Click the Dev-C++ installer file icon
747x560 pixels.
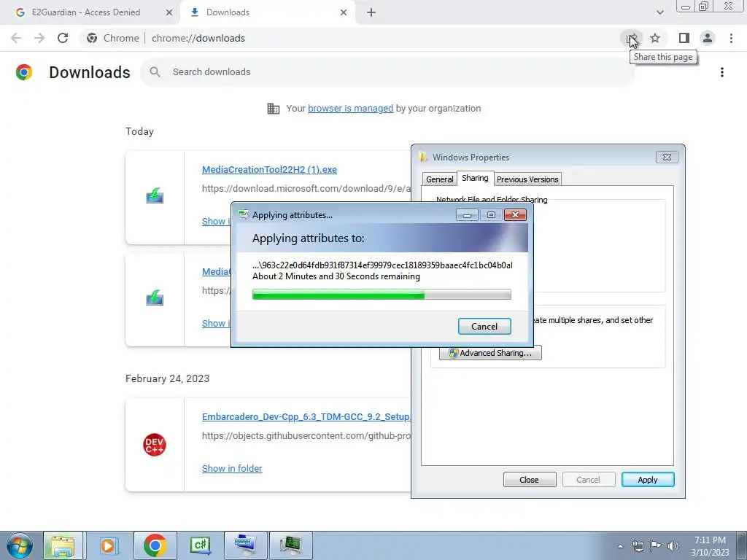pyautogui.click(x=155, y=445)
